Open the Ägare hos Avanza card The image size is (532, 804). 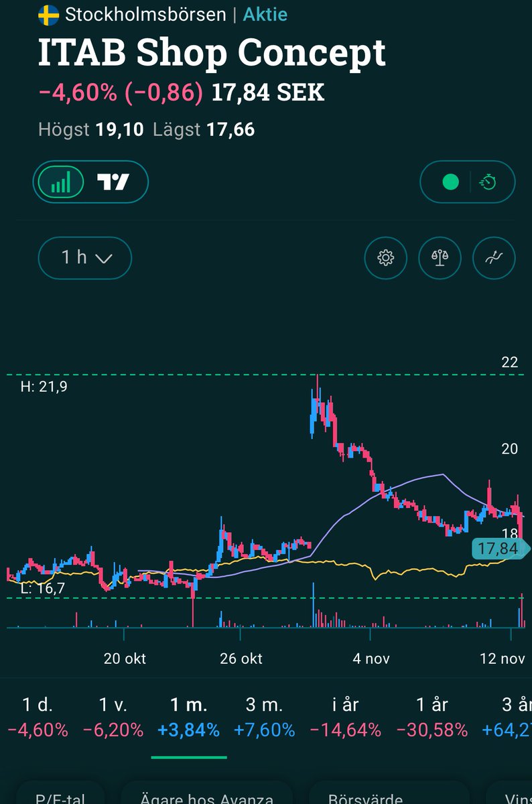coord(207,794)
